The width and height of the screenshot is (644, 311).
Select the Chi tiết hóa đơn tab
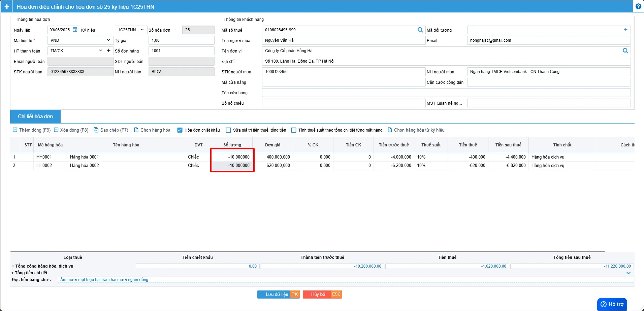click(35, 116)
